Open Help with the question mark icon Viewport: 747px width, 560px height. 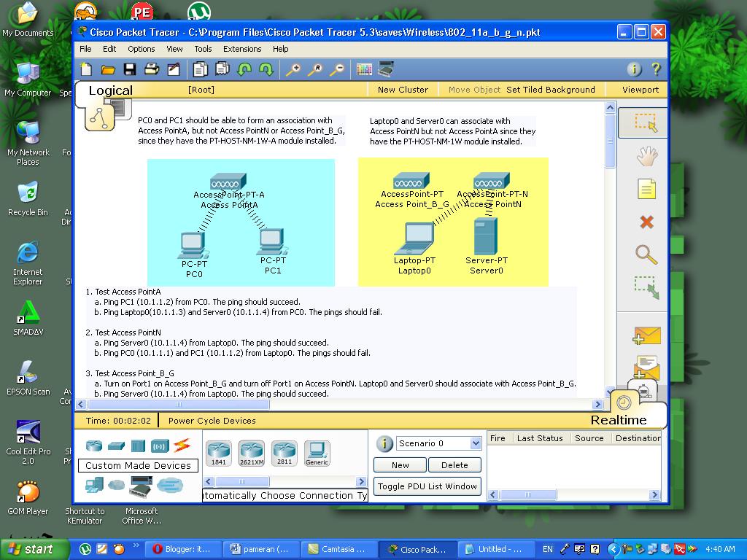coord(656,69)
